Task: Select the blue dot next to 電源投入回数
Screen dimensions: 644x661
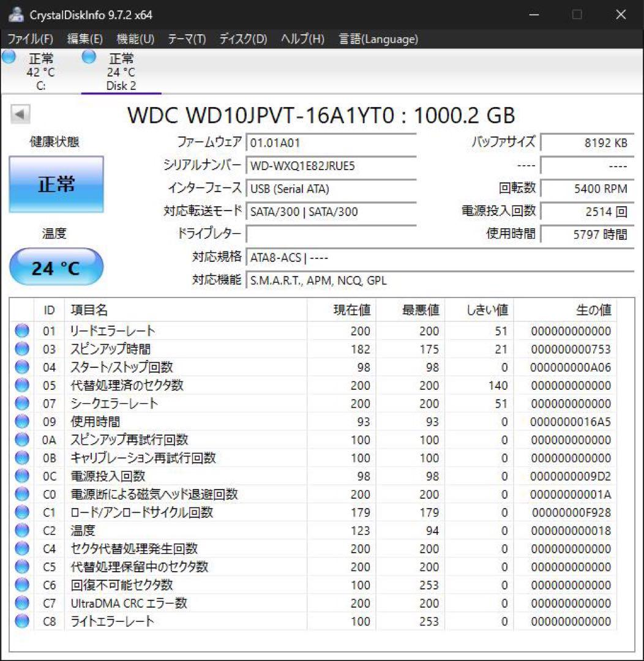Action: pos(21,476)
